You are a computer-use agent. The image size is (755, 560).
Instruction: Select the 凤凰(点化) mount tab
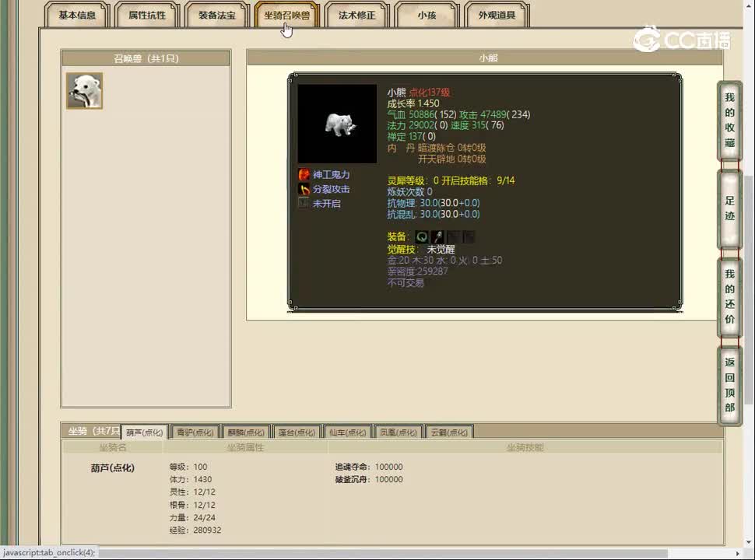click(x=399, y=432)
